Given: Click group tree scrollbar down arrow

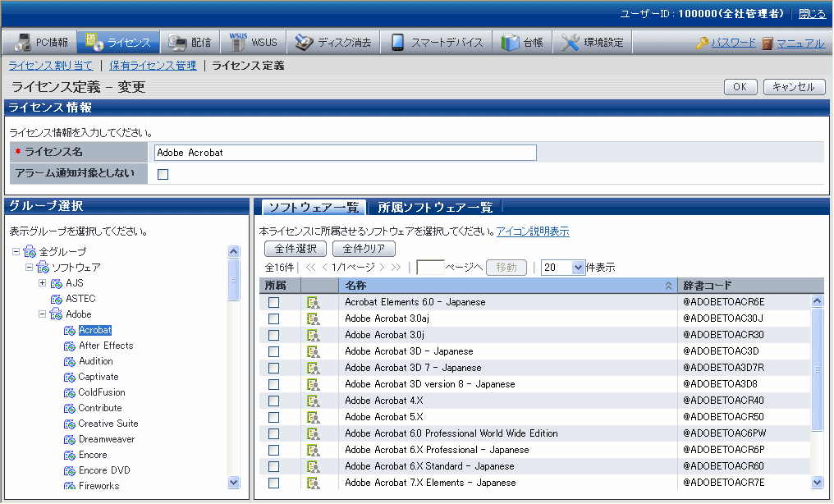Looking at the screenshot, I should (233, 482).
